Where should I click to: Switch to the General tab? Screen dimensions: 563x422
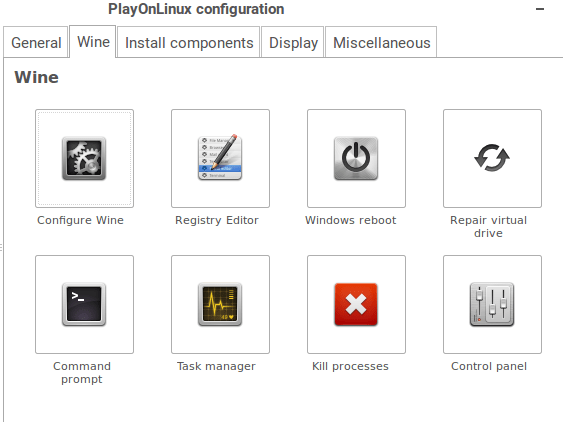pyautogui.click(x=36, y=42)
